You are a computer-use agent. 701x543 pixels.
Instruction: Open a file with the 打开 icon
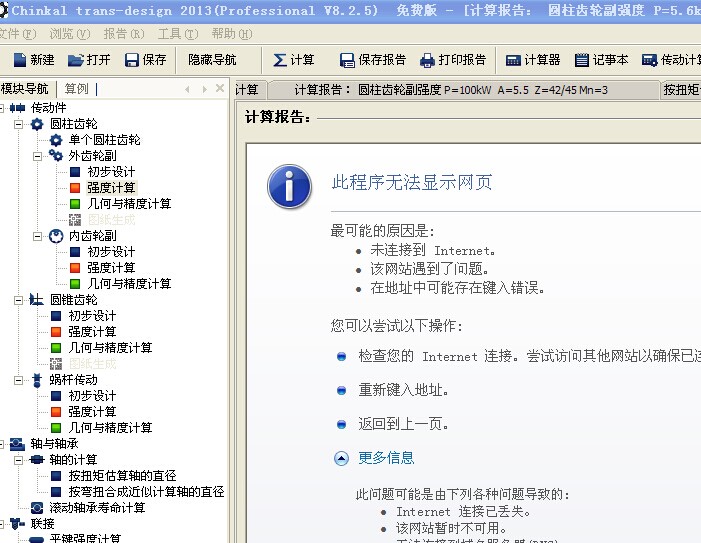point(76,60)
